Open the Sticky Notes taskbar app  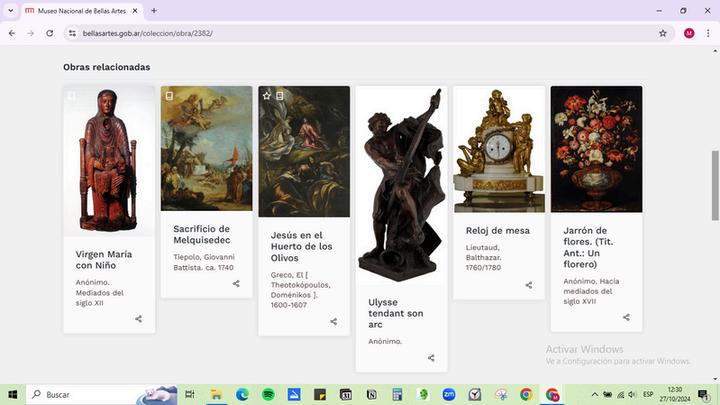(x=320, y=394)
